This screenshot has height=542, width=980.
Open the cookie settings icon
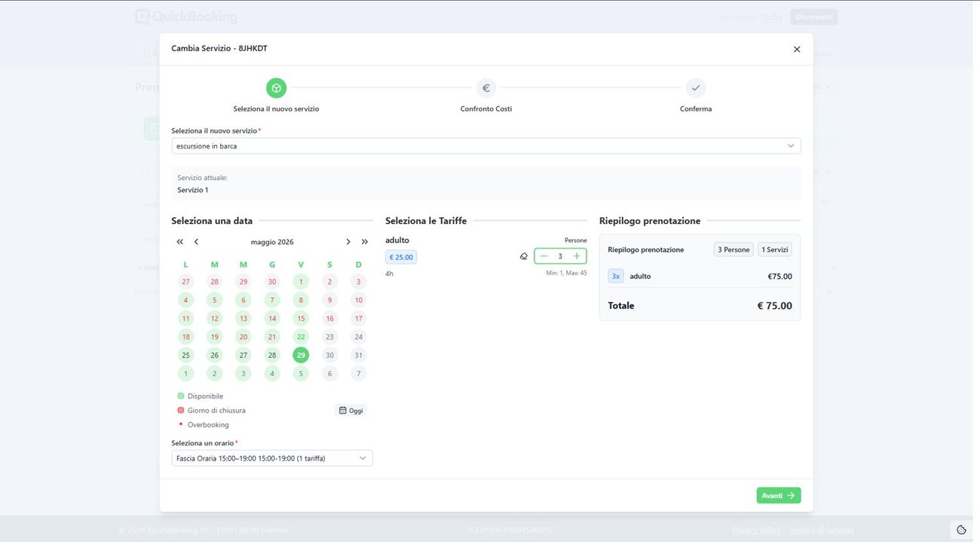point(961,530)
